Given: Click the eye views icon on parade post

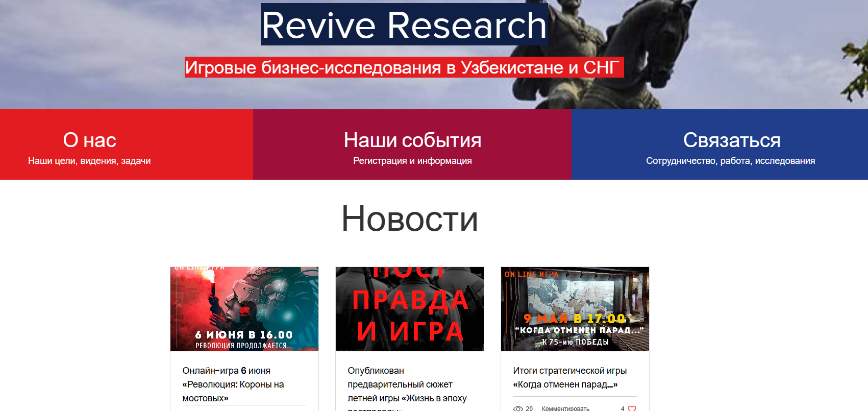Looking at the screenshot, I should [x=518, y=408].
